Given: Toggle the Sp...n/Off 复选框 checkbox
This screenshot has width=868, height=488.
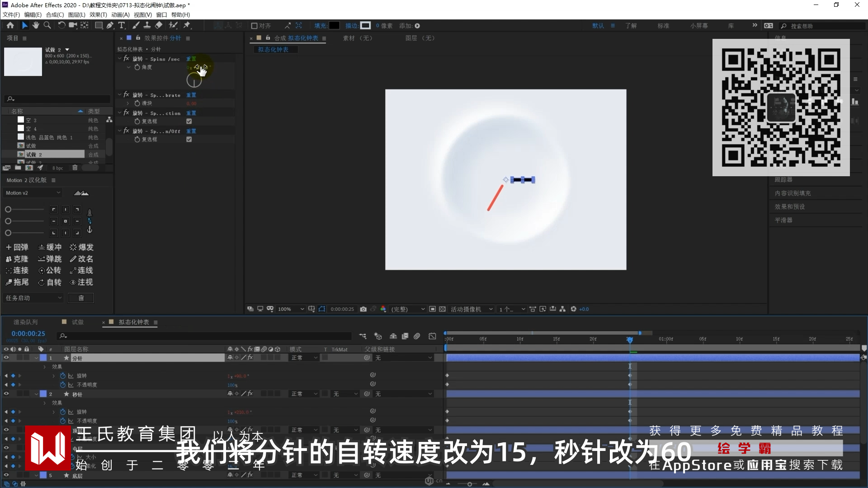Looking at the screenshot, I should pos(189,139).
